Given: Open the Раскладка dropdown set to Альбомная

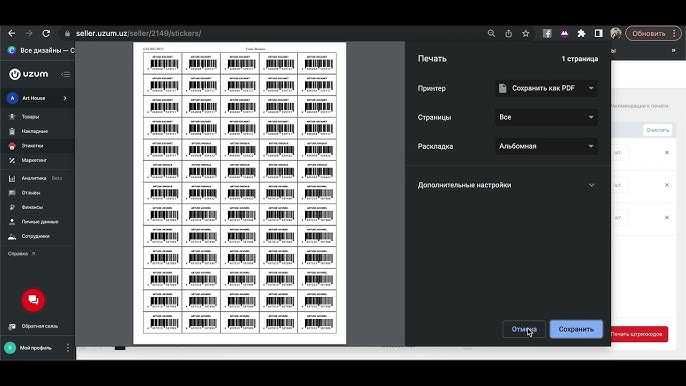Looking at the screenshot, I should [x=546, y=146].
